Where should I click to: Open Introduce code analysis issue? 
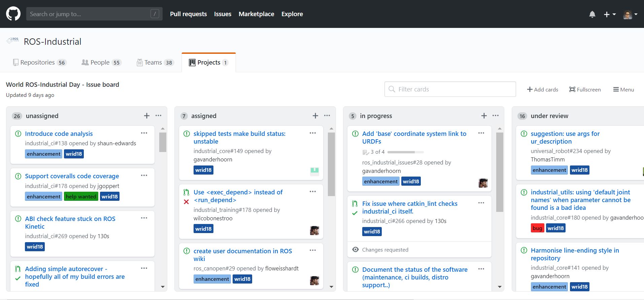59,134
